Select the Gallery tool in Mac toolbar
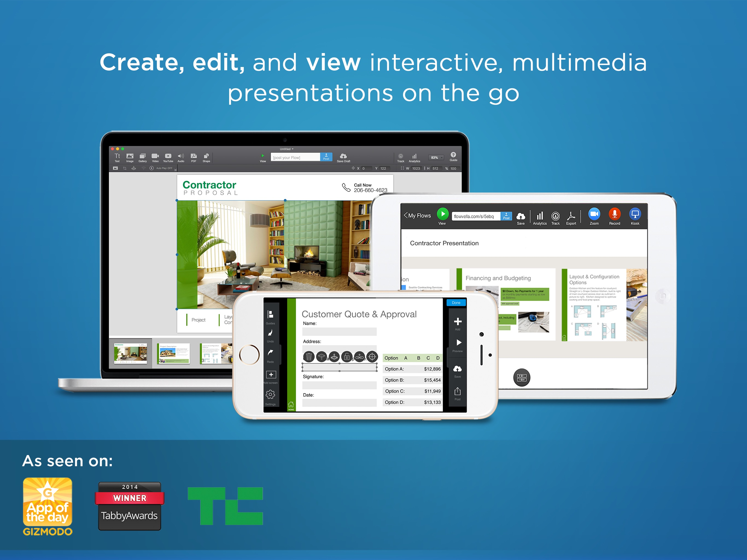 click(x=142, y=157)
